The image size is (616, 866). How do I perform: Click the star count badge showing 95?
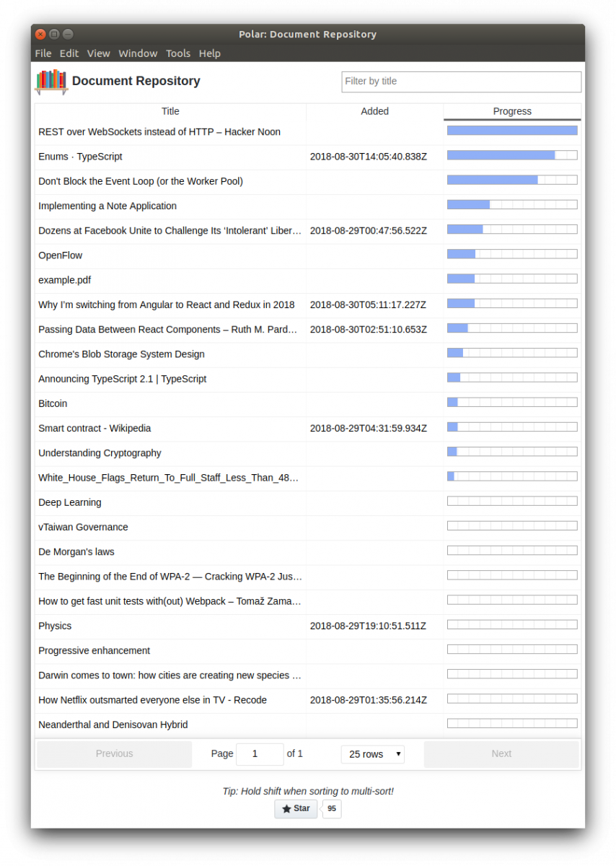[x=332, y=809]
